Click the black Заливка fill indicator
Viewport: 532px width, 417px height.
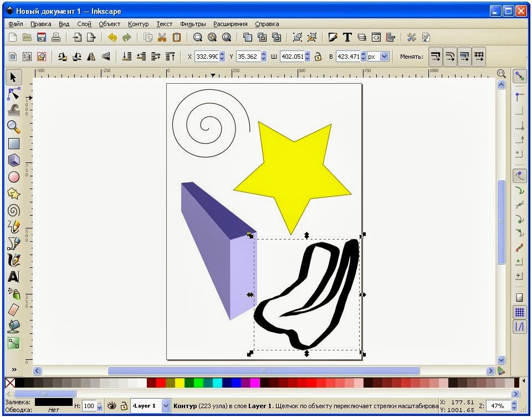(x=53, y=402)
